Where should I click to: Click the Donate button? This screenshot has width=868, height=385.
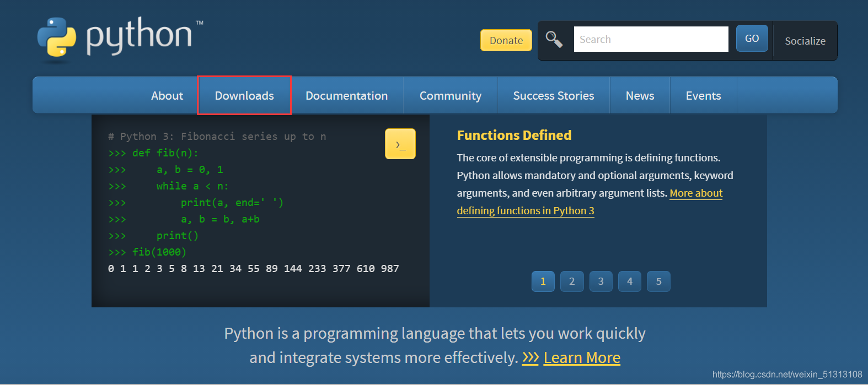click(506, 40)
